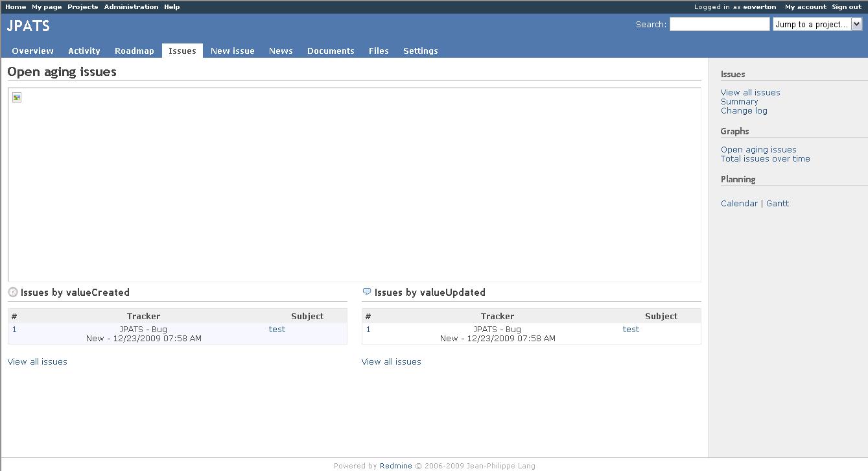Screen dimensions: 868x471
Task: Focus the Search input field
Action: coord(720,24)
